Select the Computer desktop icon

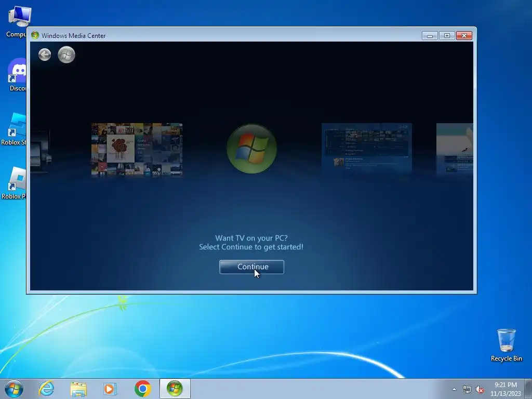coord(16,21)
